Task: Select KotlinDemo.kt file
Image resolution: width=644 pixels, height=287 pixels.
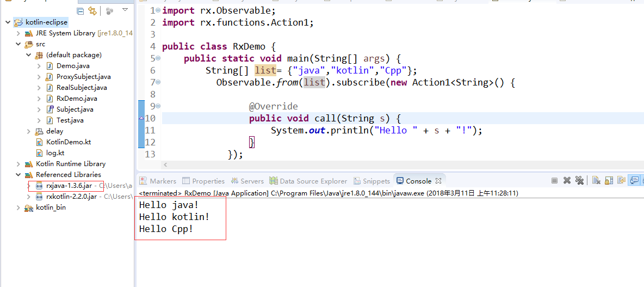Action: [68, 142]
